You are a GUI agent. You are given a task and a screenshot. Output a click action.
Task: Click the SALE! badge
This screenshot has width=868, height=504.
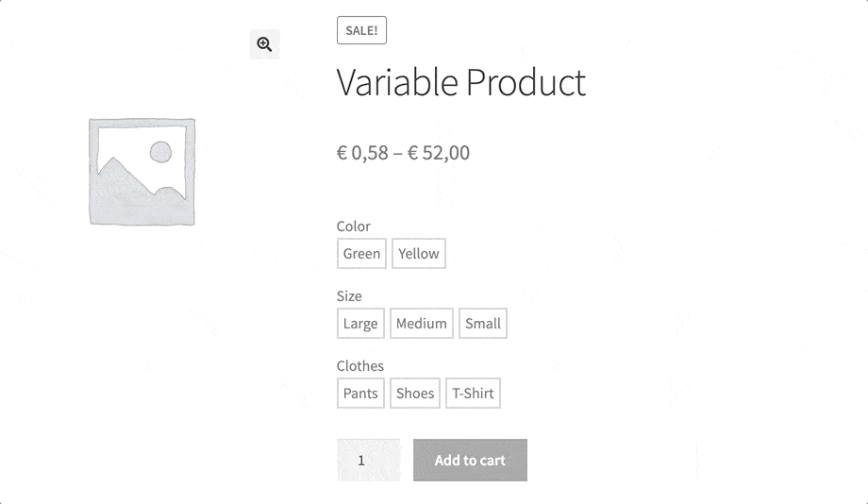click(361, 30)
